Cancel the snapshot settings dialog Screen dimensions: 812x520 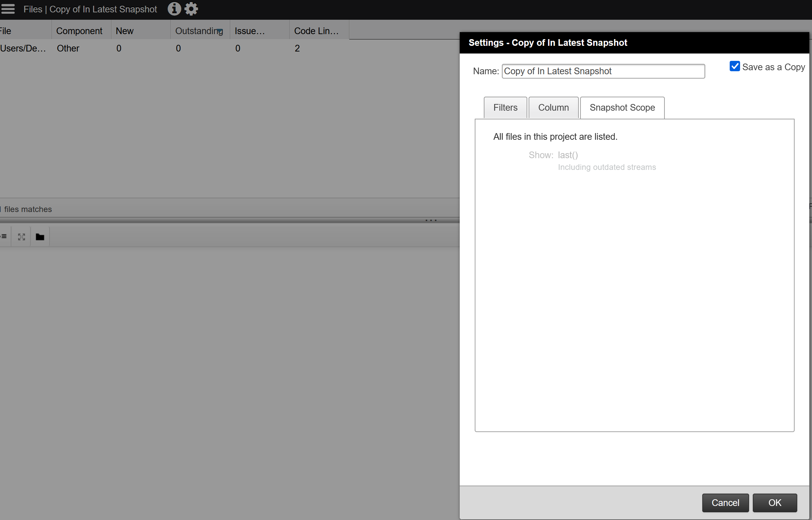click(725, 503)
